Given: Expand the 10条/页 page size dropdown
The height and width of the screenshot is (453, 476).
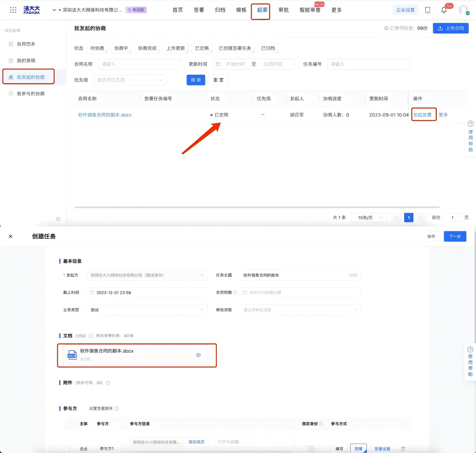Looking at the screenshot, I should 369,218.
